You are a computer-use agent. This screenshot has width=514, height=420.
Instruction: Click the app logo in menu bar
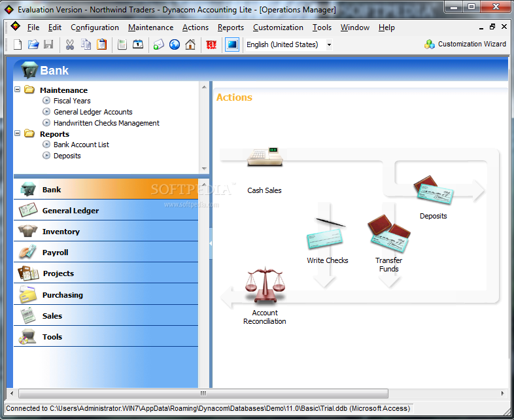[x=16, y=26]
